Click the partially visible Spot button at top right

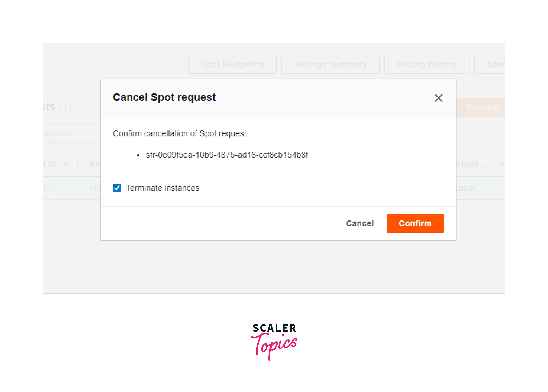coord(493,64)
